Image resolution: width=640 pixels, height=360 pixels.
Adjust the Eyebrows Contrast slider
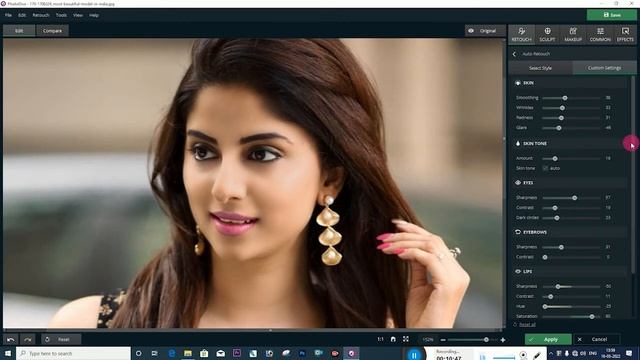click(571, 257)
